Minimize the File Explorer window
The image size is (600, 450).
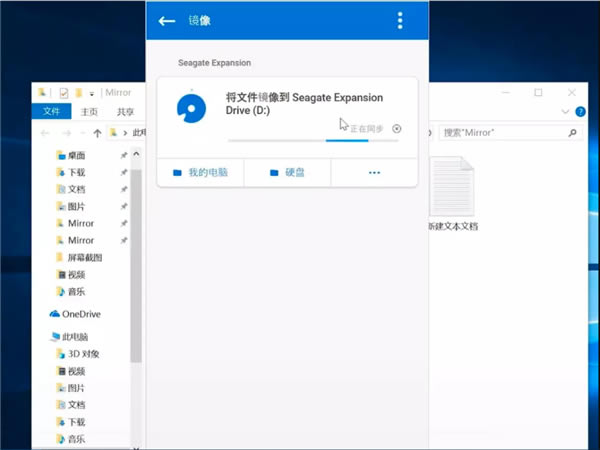pos(506,93)
